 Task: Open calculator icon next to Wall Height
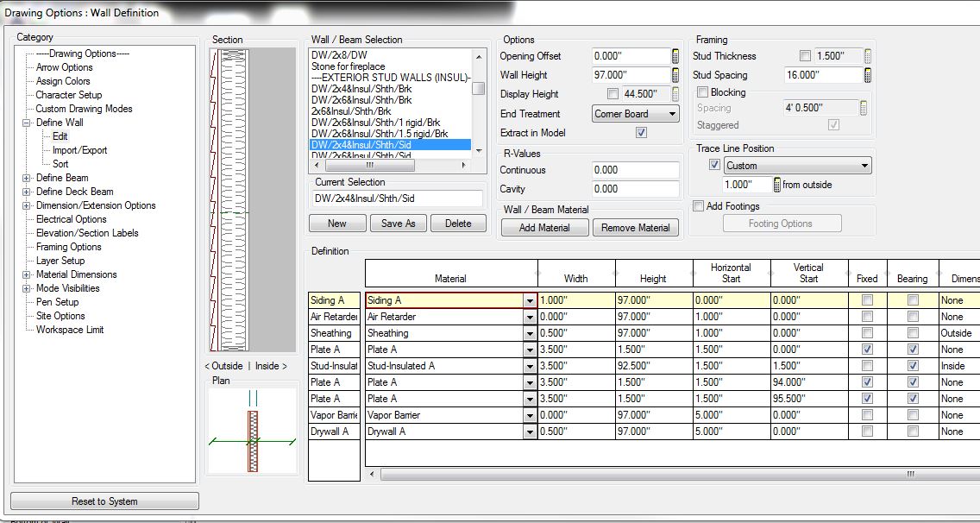pyautogui.click(x=676, y=74)
